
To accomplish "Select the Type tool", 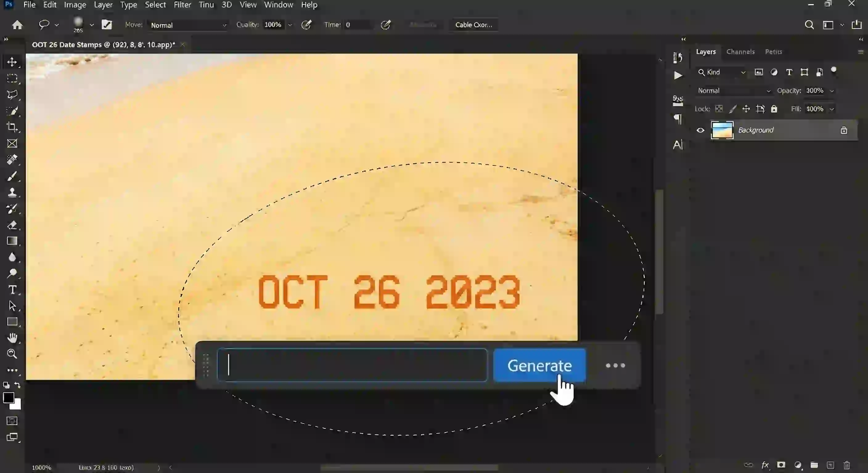I will click(x=12, y=289).
